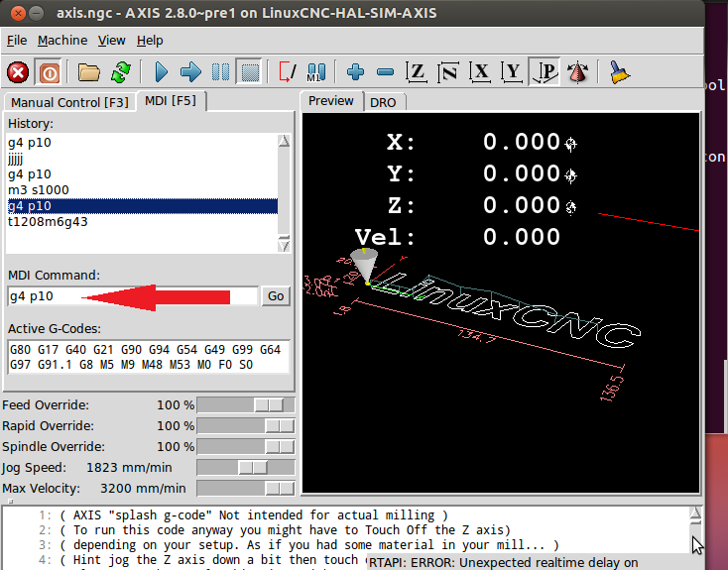Viewport: 728px width, 570px height.
Task: Switch to Y front view
Action: pos(512,72)
